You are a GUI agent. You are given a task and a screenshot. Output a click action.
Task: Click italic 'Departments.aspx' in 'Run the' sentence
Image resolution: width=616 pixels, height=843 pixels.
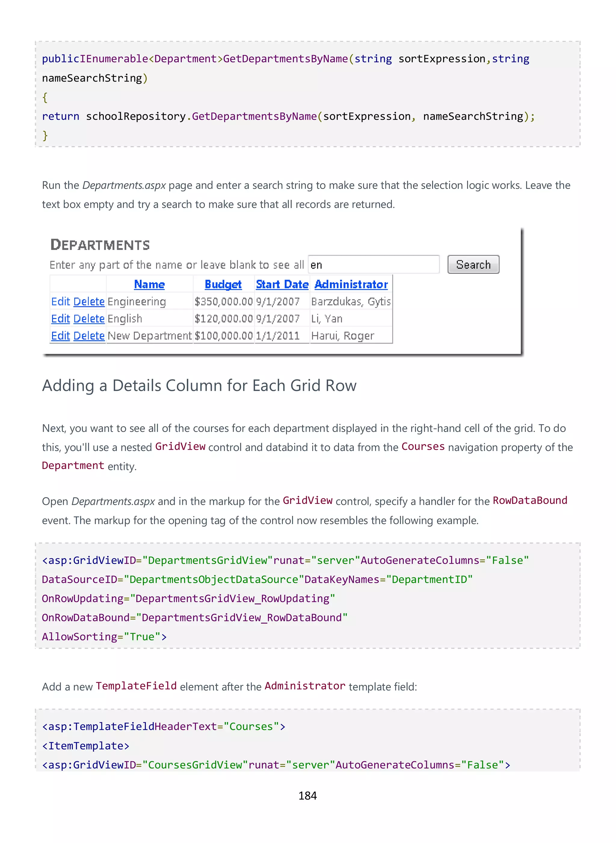(x=124, y=185)
